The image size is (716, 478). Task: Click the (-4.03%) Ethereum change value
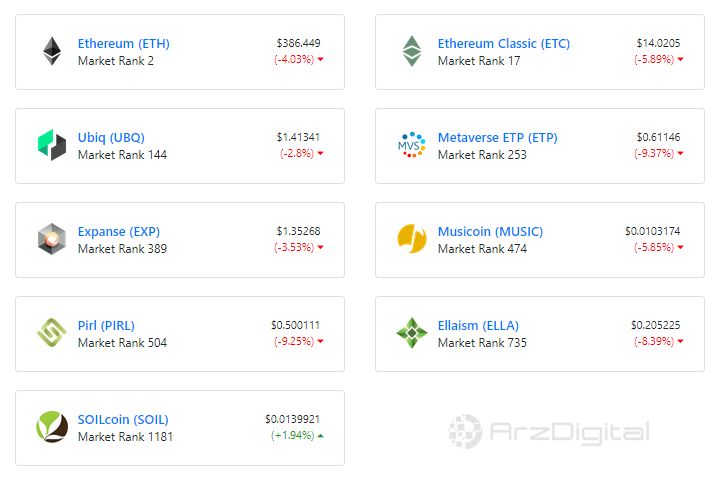pos(294,59)
